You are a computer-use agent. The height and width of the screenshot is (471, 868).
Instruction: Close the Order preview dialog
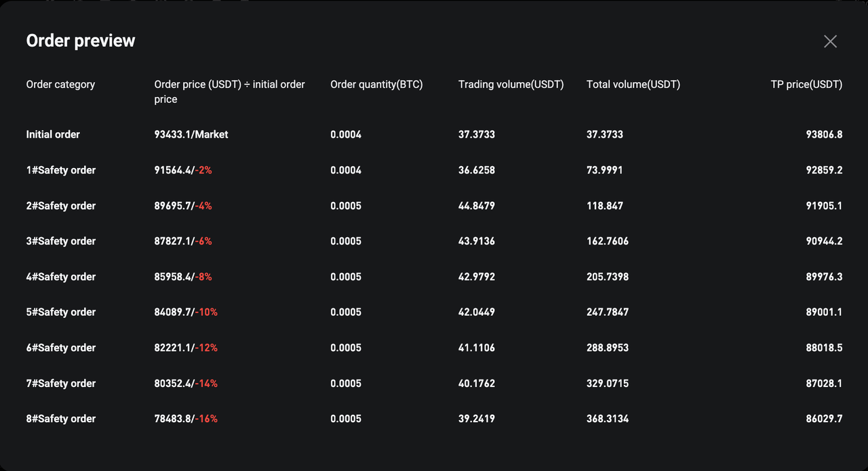[x=830, y=41]
